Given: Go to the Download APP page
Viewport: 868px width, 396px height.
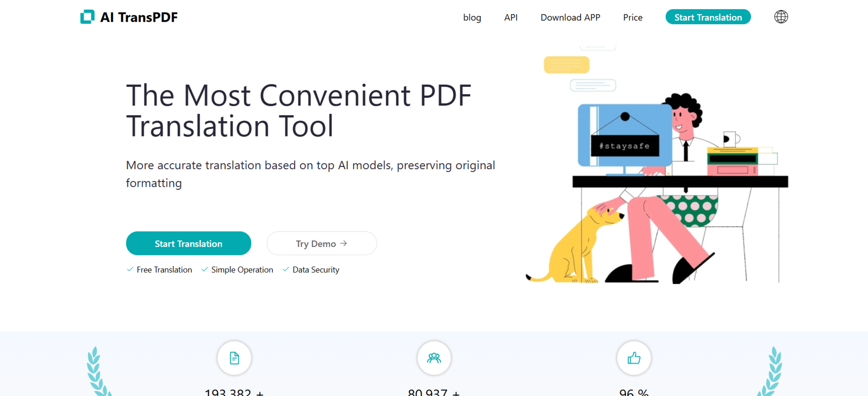Looking at the screenshot, I should (x=570, y=17).
